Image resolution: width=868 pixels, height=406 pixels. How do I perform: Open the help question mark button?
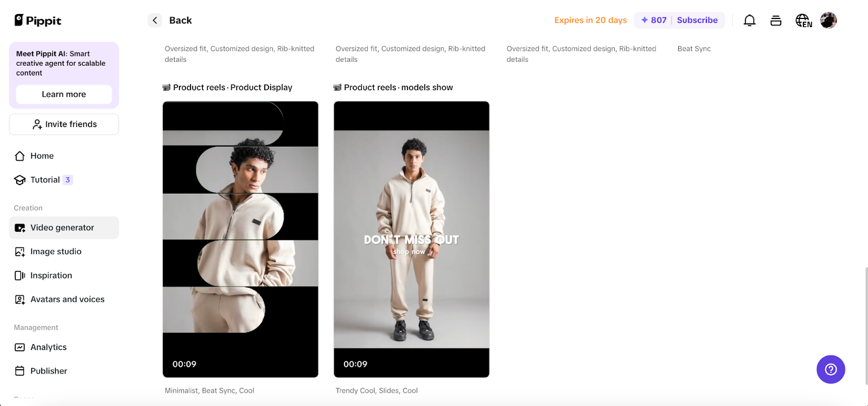tap(831, 370)
